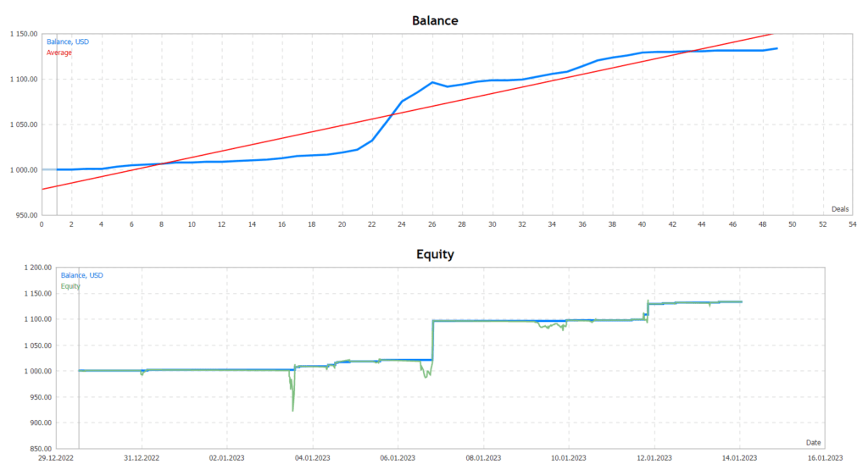Image resolution: width=868 pixels, height=470 pixels.
Task: Click the 04.01.2023 date label
Action: pos(312,458)
